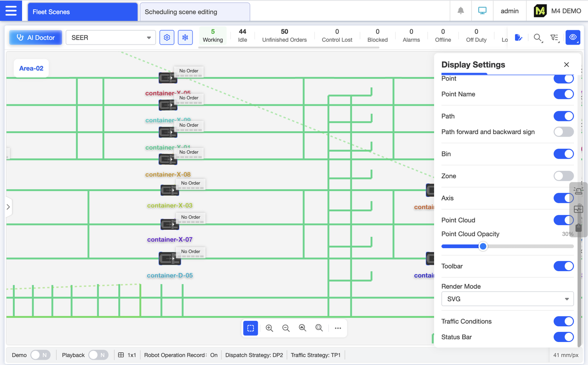588x365 pixels.
Task: Select the rectangle selection tool in map toolbar
Action: 250,328
